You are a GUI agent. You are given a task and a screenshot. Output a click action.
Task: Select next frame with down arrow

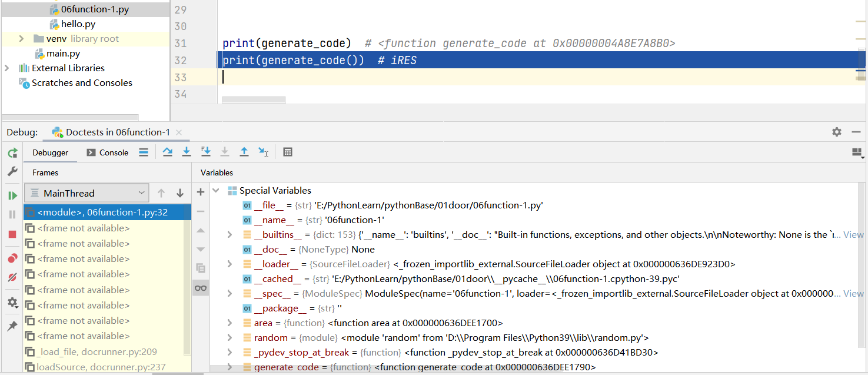point(180,193)
